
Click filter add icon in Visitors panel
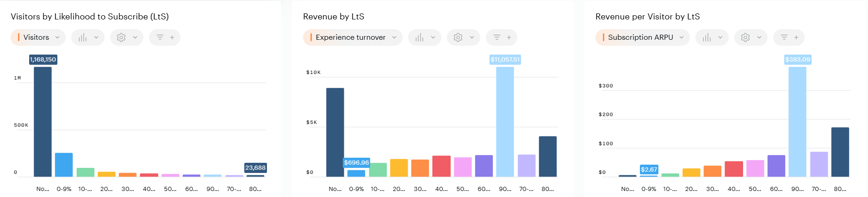click(165, 37)
